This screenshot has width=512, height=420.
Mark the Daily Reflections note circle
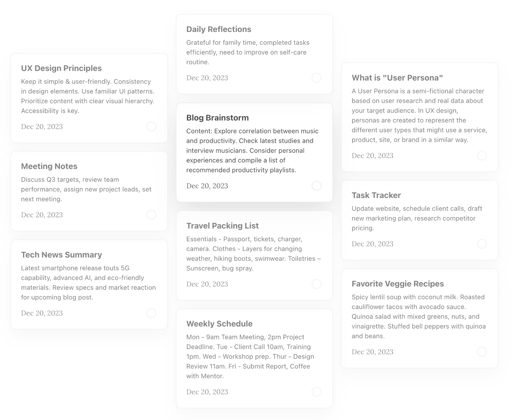(316, 78)
